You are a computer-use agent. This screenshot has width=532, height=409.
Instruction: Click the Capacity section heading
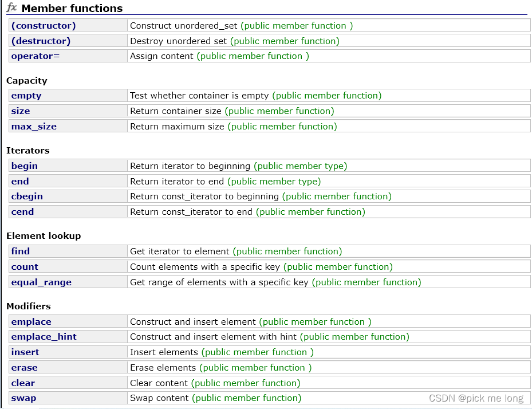pyautogui.click(x=27, y=81)
